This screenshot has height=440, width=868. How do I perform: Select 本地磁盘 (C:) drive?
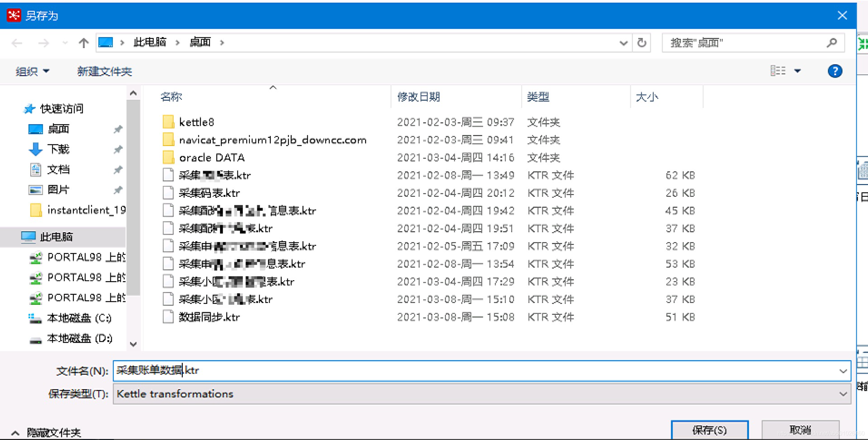79,318
